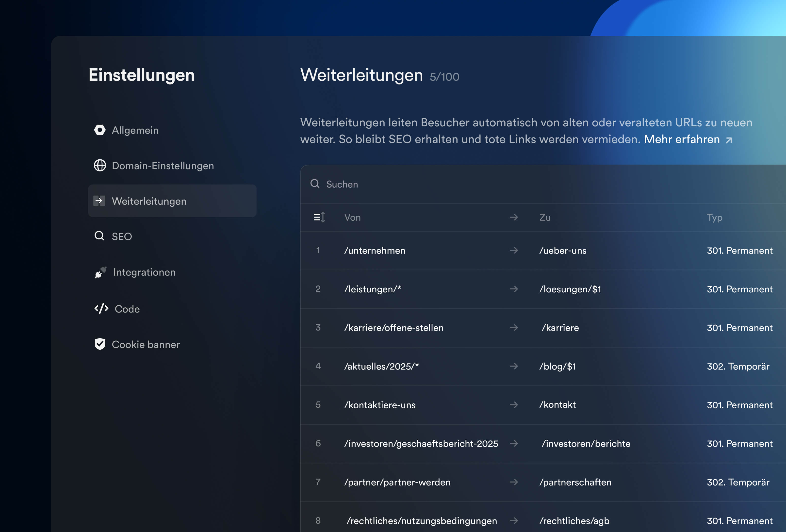Click row number 1 in the redirects table

click(x=318, y=250)
